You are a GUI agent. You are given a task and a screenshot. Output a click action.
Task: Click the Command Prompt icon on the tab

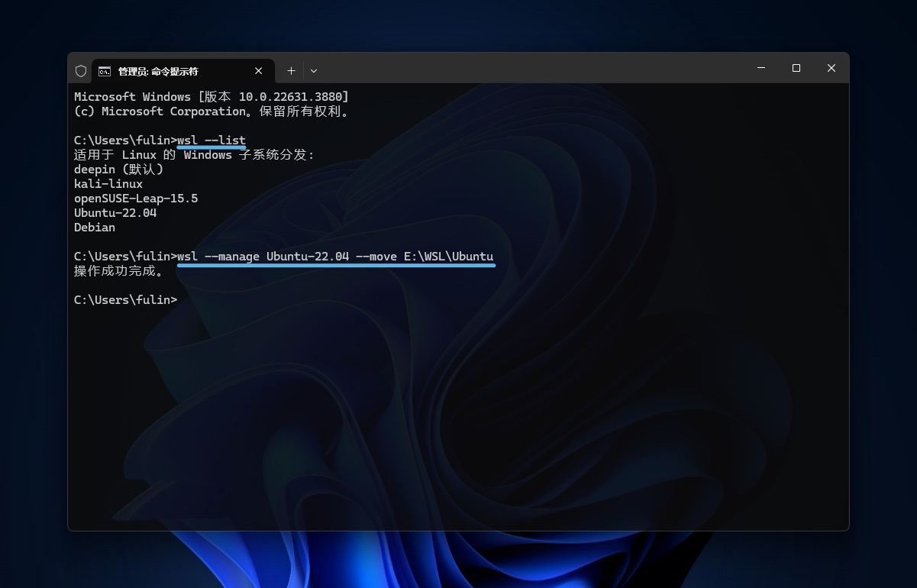point(105,71)
